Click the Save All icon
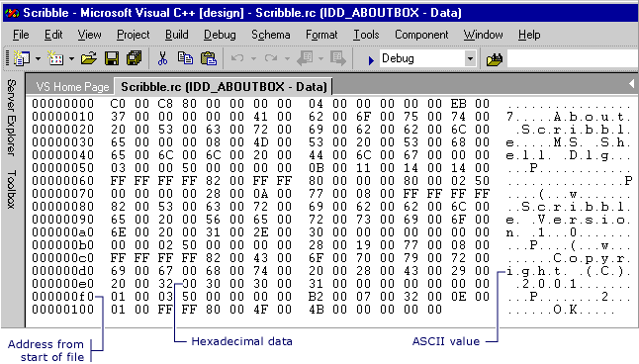The height and width of the screenshot is (364, 639). [x=134, y=58]
